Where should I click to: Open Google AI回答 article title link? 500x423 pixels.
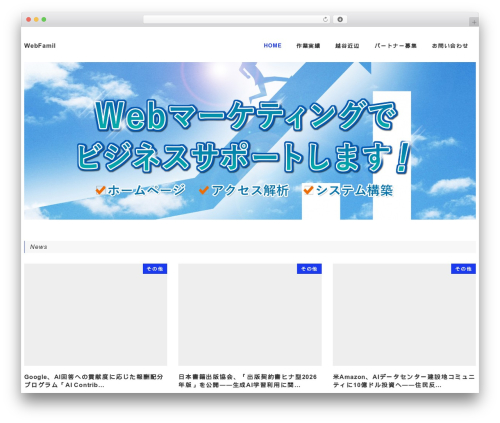[94, 381]
